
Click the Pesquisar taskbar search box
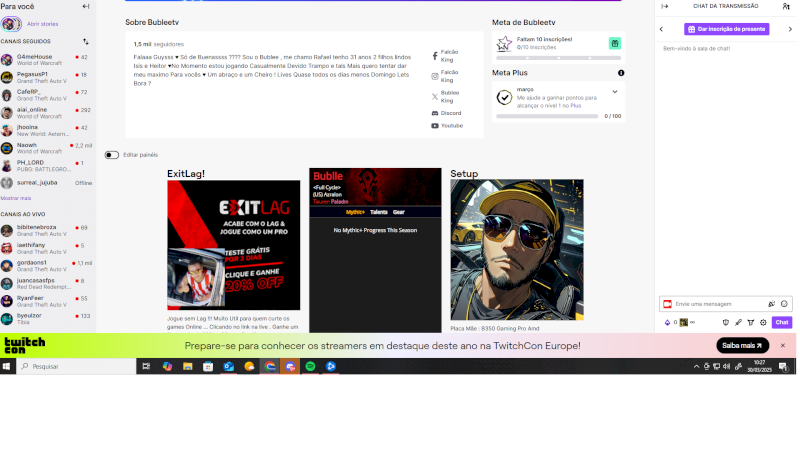pyautogui.click(x=77, y=366)
